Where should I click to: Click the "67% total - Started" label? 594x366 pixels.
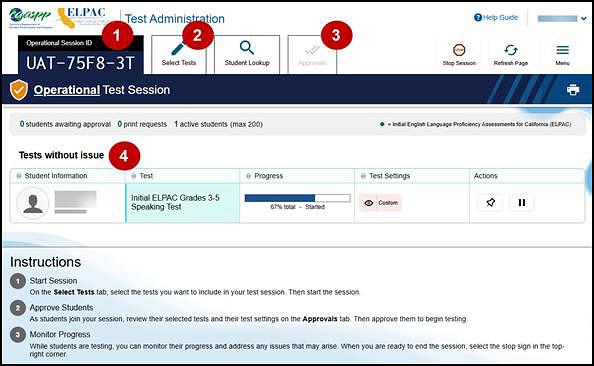click(x=297, y=207)
